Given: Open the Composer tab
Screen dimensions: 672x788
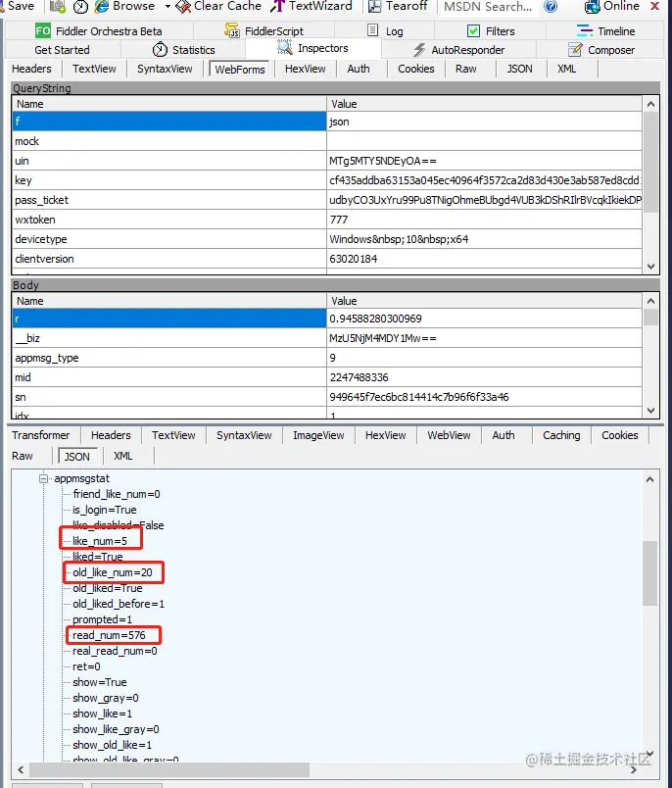Looking at the screenshot, I should (601, 50).
